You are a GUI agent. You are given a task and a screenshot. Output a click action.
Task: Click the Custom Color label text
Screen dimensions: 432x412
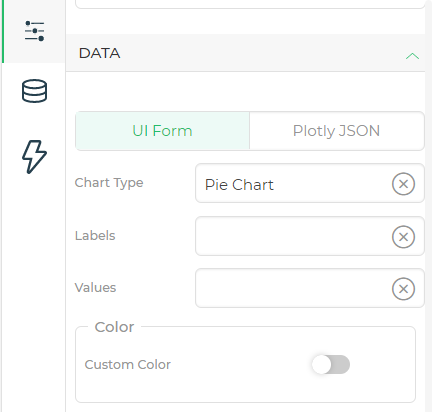coord(128,364)
